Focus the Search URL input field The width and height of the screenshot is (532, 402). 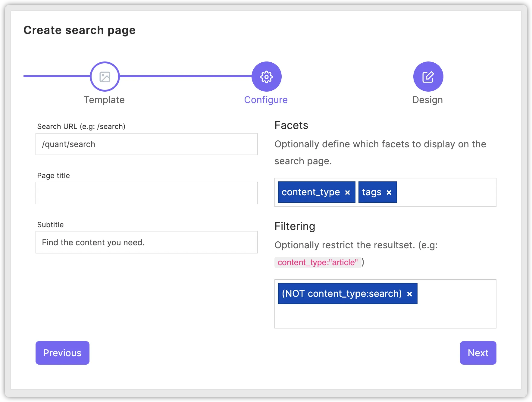click(146, 144)
